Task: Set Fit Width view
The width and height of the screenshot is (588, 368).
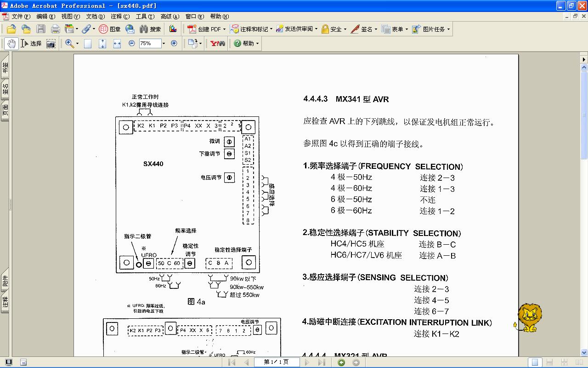Action: [x=117, y=43]
